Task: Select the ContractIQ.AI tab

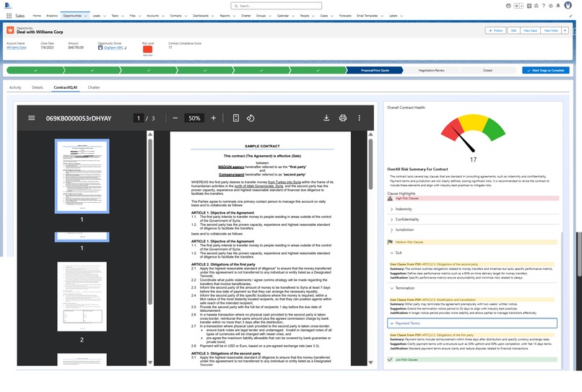Action: click(x=65, y=87)
